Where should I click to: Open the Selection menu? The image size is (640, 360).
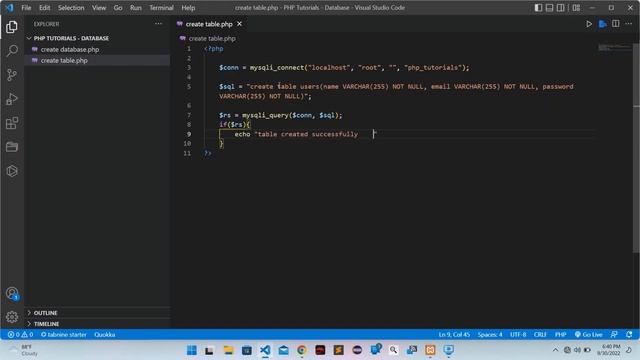pyautogui.click(x=71, y=8)
